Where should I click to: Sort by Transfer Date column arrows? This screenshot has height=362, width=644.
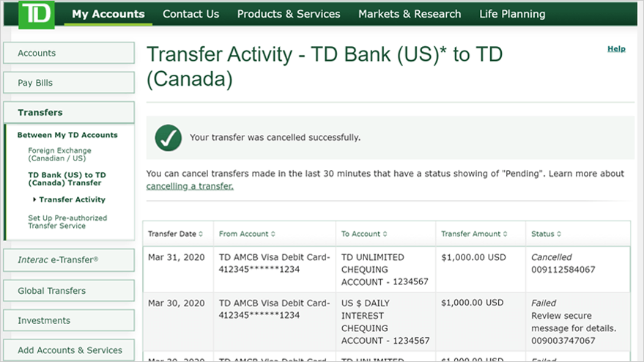[x=201, y=234]
